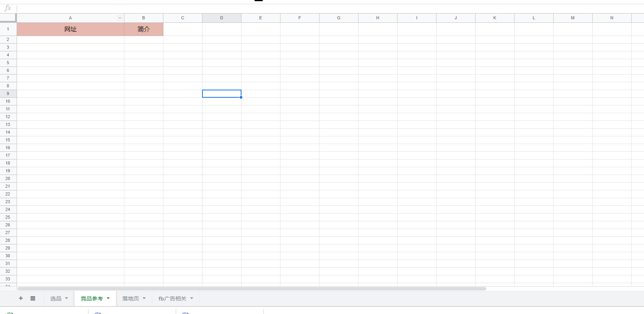Click inside the formula bar input
Image resolution: width=644 pixels, height=314 pixels.
click(309, 8)
